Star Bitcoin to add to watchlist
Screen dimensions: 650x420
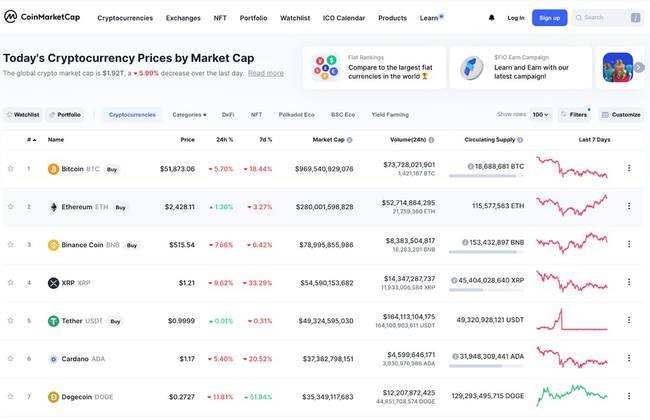11,168
